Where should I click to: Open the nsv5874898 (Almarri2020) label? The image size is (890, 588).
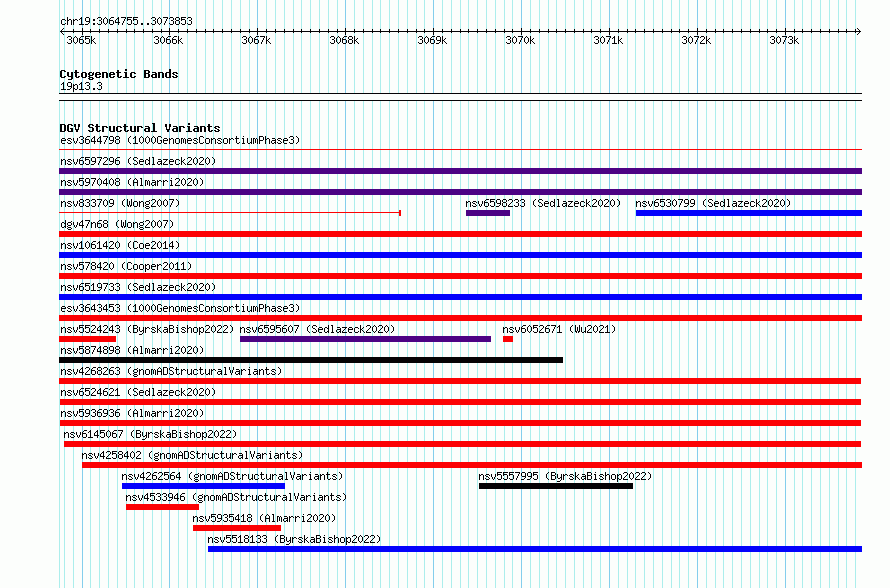132,350
